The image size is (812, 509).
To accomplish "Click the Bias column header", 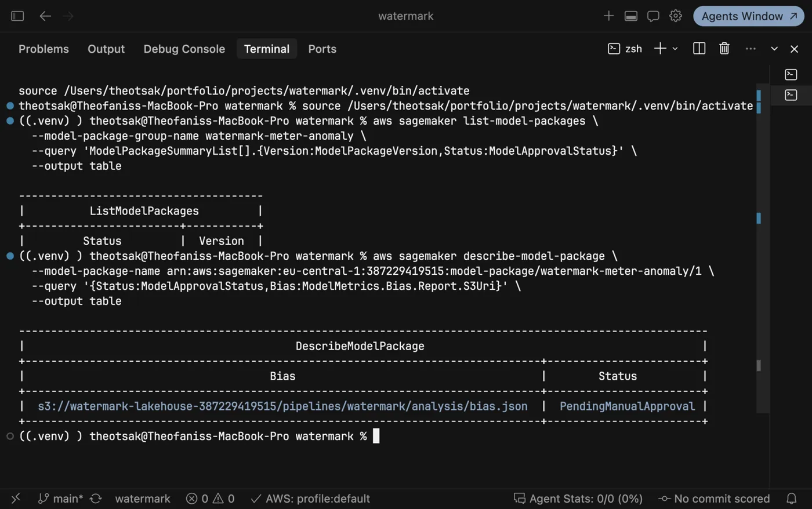I will tap(282, 376).
